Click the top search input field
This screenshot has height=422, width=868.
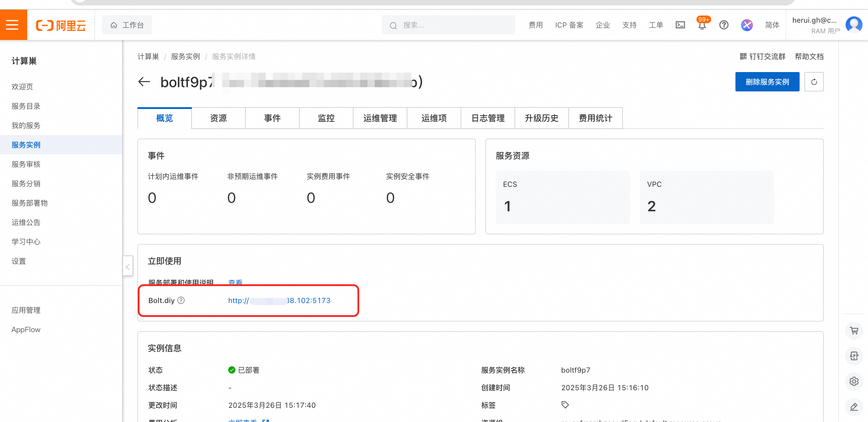pos(448,25)
